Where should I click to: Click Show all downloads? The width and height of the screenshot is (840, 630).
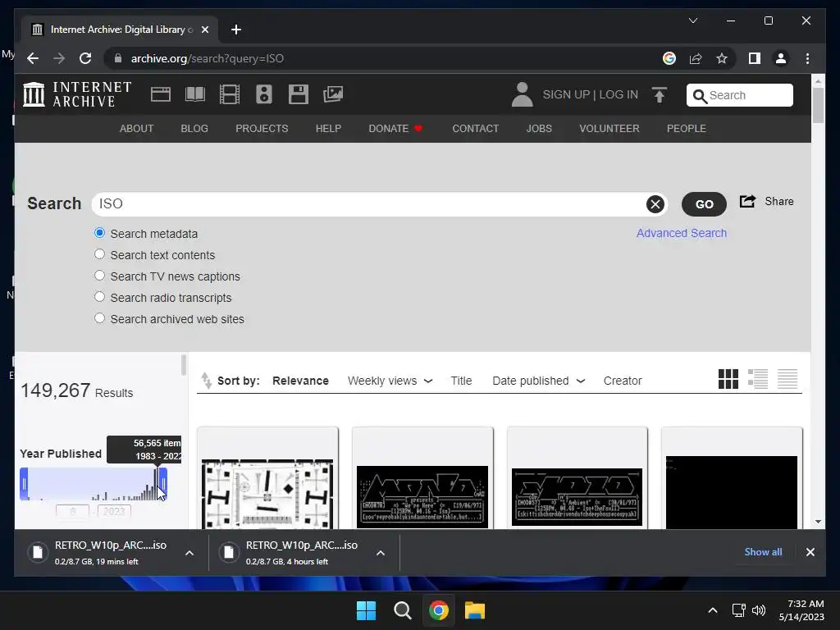(763, 552)
